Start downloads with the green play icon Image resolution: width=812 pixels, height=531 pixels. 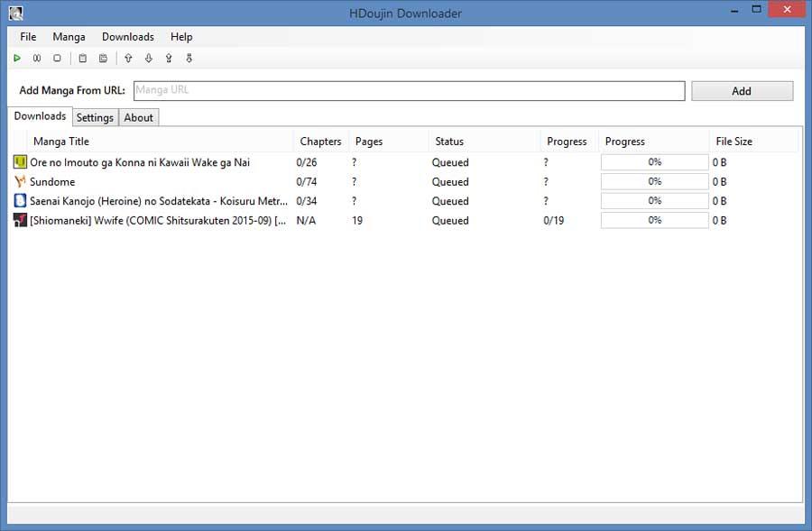17,59
